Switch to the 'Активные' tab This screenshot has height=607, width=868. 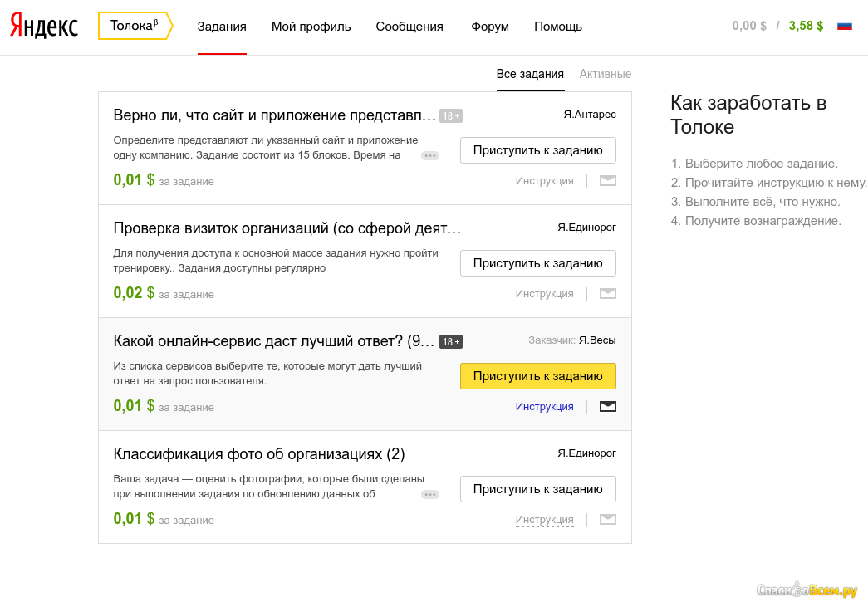click(606, 74)
